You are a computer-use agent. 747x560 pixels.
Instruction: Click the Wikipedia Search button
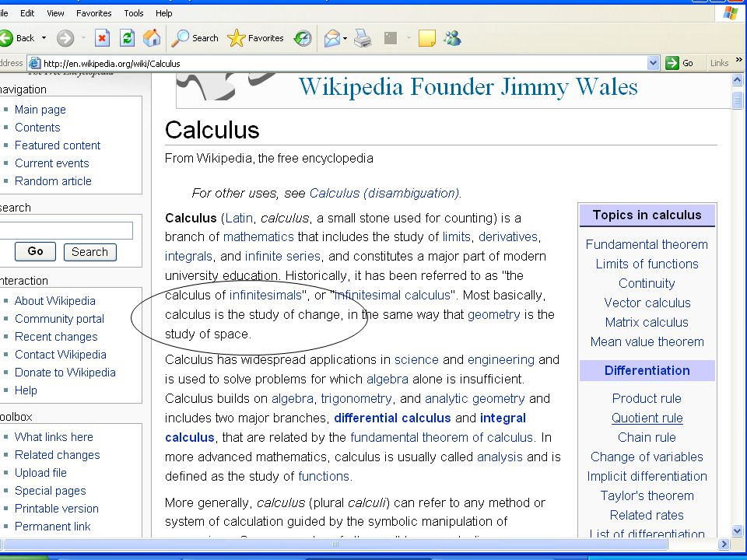(89, 252)
